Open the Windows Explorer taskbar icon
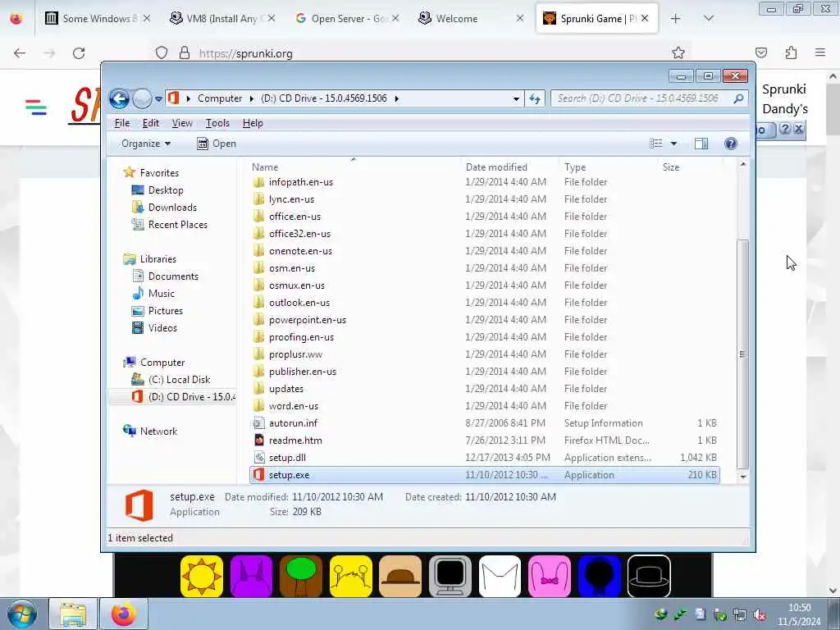This screenshot has width=840, height=630. pos(73,614)
